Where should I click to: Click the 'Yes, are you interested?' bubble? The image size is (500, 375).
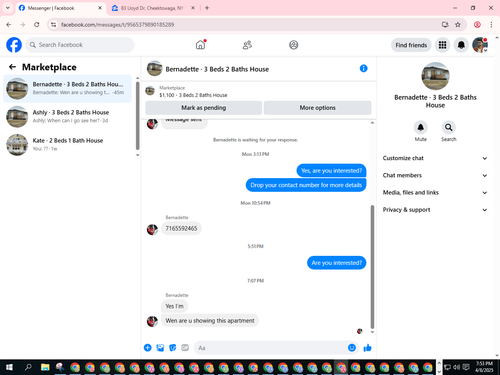click(331, 171)
